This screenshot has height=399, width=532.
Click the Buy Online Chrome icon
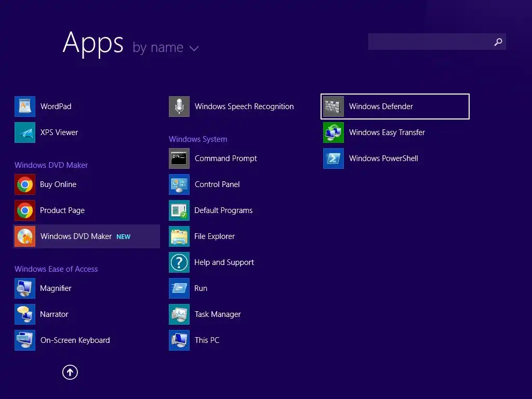point(25,184)
